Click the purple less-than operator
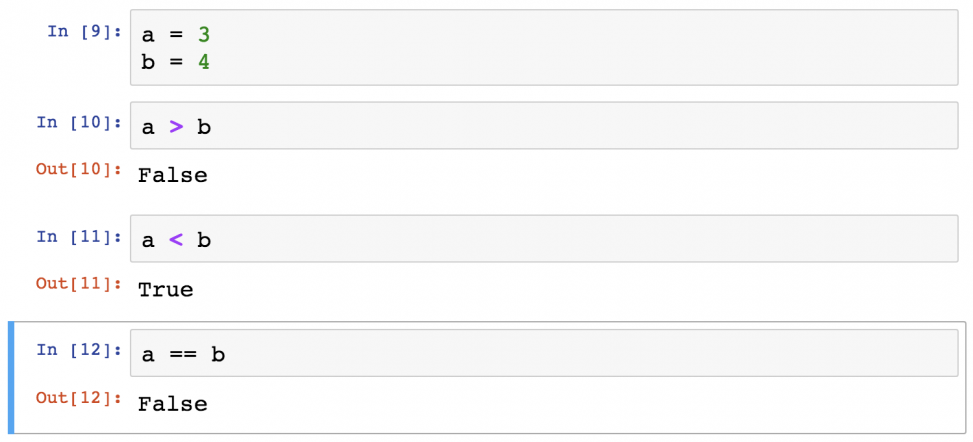This screenshot has height=442, width=973. (176, 240)
